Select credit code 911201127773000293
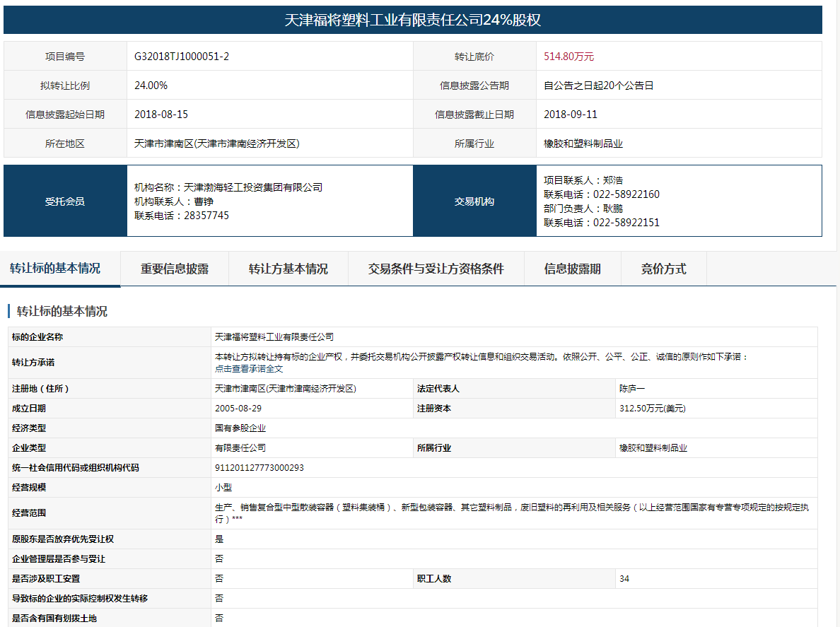840x627 pixels. (x=259, y=468)
